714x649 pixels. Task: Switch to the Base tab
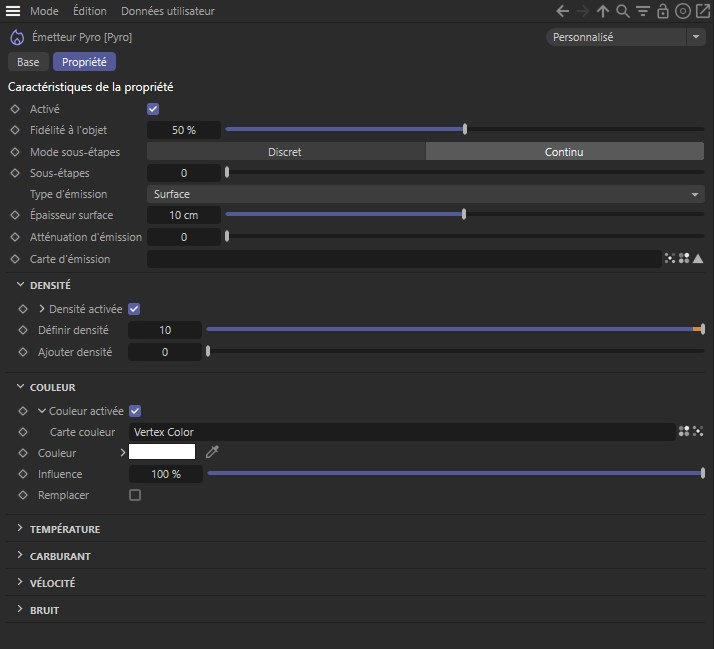[x=28, y=62]
